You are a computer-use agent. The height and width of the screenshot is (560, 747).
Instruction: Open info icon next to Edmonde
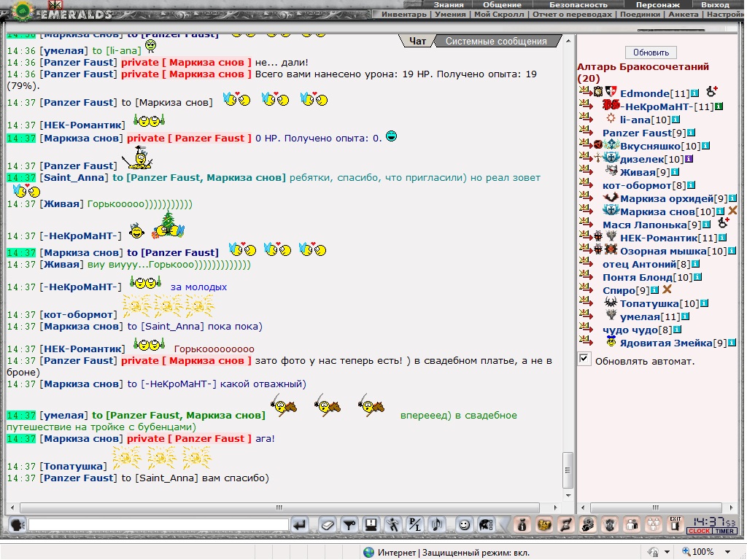(x=694, y=93)
